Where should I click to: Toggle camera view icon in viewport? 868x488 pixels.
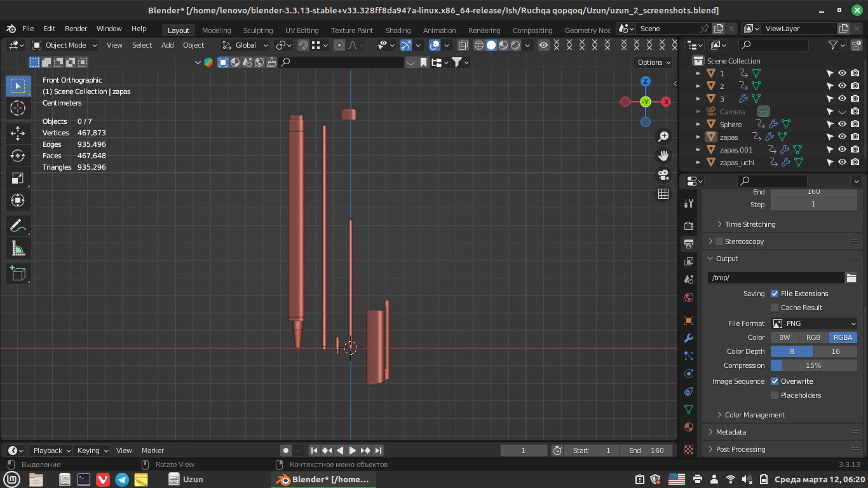pyautogui.click(x=663, y=175)
